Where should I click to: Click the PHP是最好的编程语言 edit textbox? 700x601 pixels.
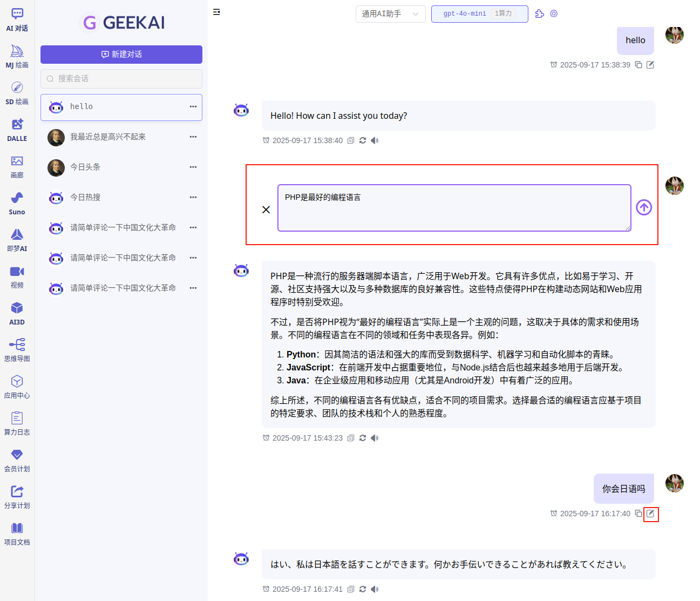coord(454,208)
